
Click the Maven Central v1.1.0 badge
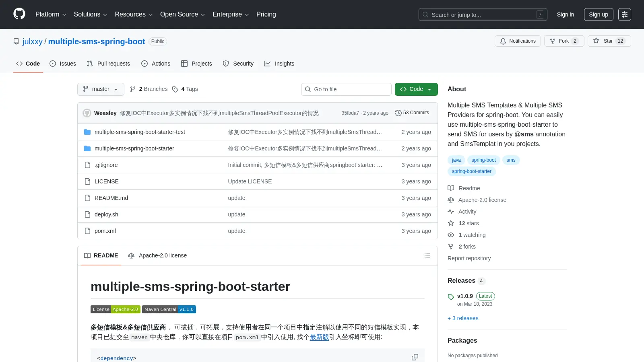[169, 309]
